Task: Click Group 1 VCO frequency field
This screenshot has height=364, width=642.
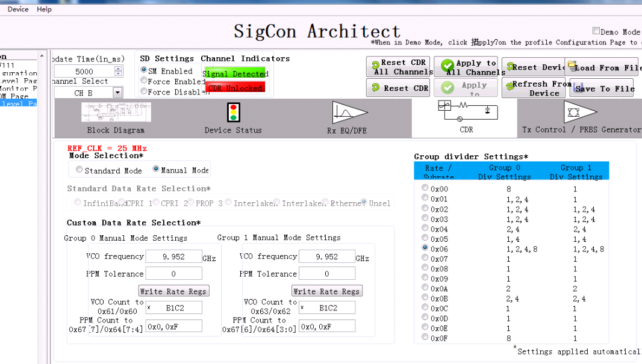Action: (x=327, y=256)
